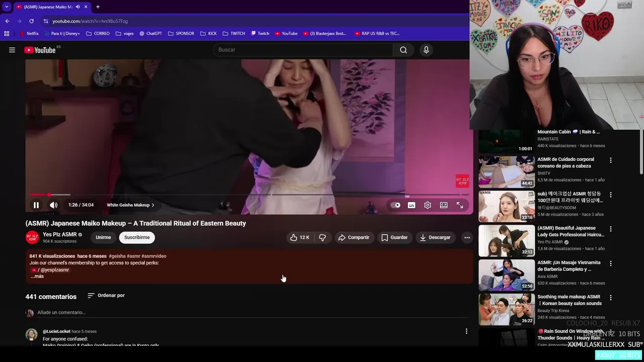Open options for Soothing male makeup video
The image size is (644, 362).
coord(611,298)
